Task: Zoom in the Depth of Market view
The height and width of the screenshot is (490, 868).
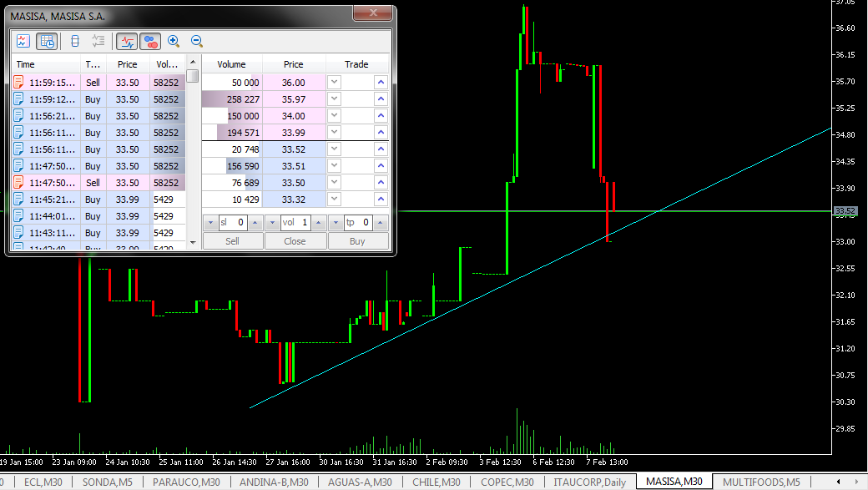Action: (x=174, y=41)
